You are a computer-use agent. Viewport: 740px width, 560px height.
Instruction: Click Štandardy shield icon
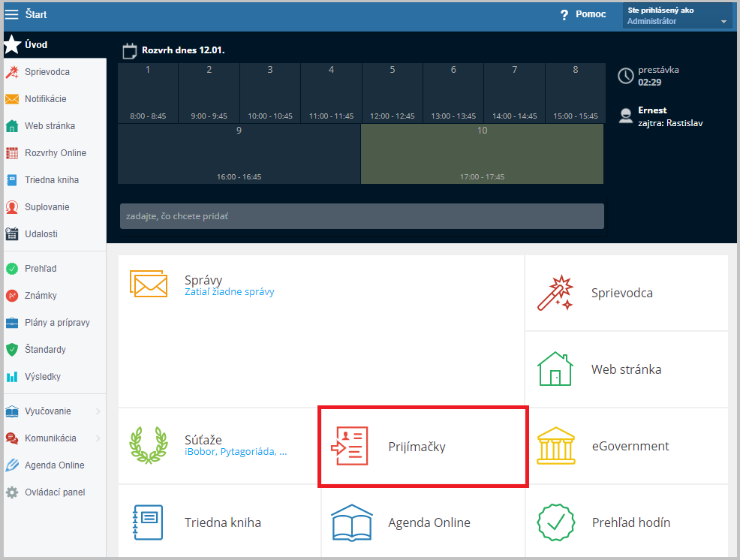click(12, 349)
